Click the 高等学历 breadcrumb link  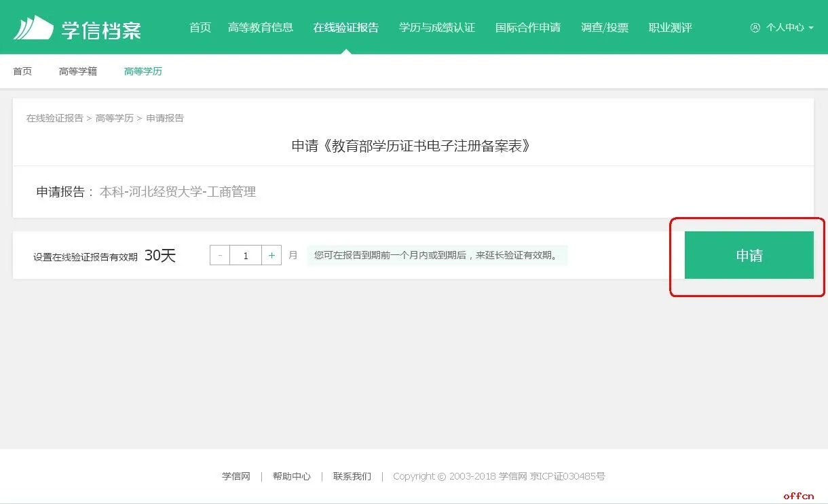pos(114,118)
